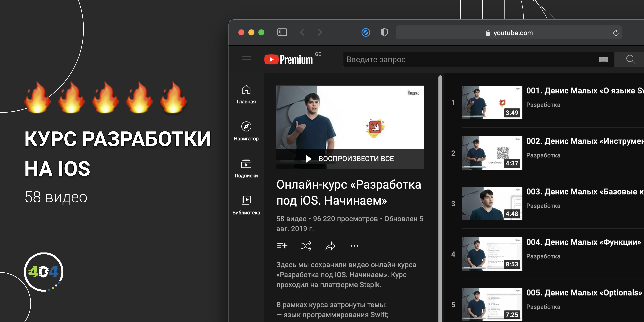Open thumbnail of video with duration 8:53

492,254
